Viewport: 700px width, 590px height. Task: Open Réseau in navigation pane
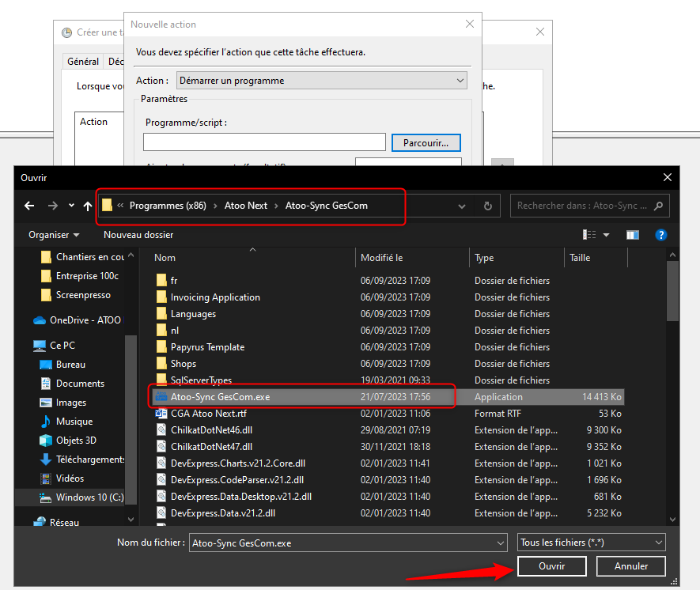click(x=57, y=522)
